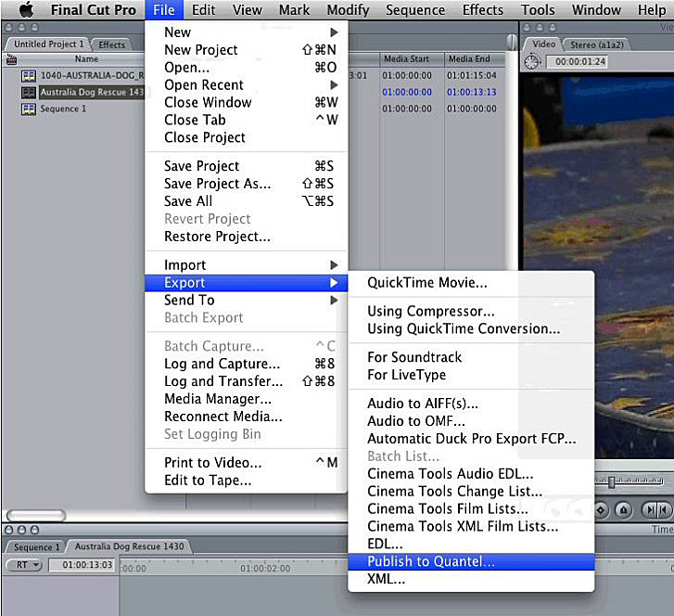This screenshot has width=674, height=616.
Task: Click the Viewer timecode duration clock icon
Action: pyautogui.click(x=532, y=62)
